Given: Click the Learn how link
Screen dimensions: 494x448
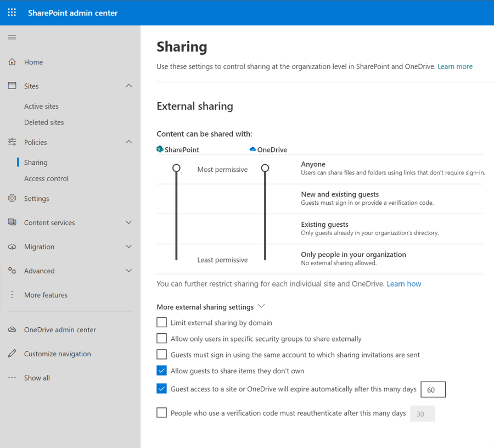Looking at the screenshot, I should (403, 284).
